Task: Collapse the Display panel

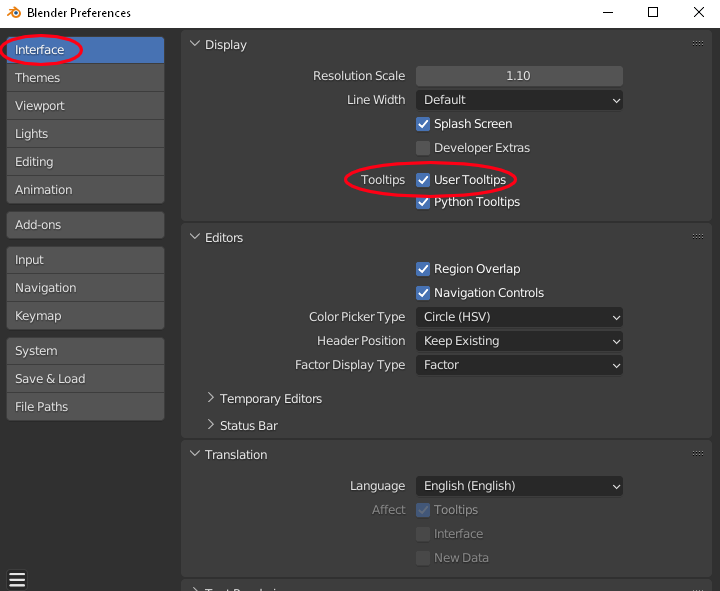Action: click(x=195, y=44)
